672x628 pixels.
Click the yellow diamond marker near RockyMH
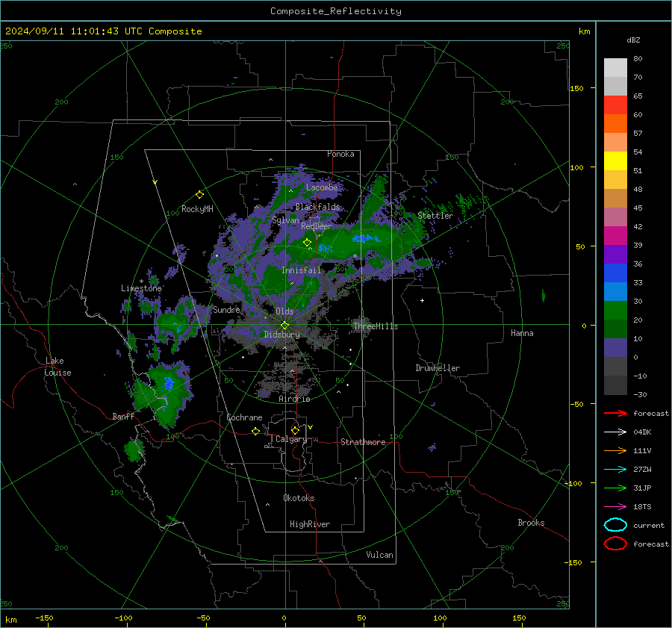199,195
